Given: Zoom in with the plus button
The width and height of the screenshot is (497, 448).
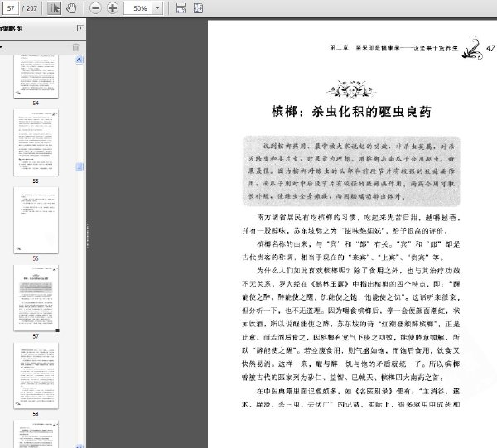Looking at the screenshot, I should click(112, 8).
